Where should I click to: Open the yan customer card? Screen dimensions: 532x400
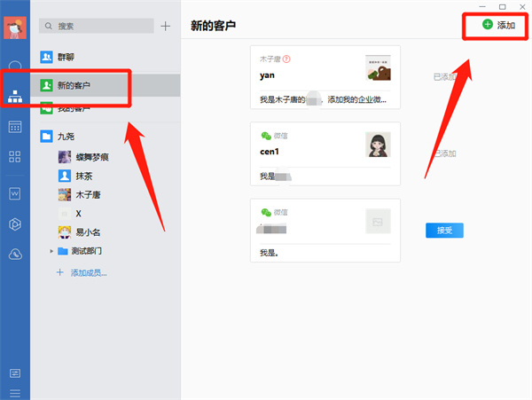pos(325,77)
